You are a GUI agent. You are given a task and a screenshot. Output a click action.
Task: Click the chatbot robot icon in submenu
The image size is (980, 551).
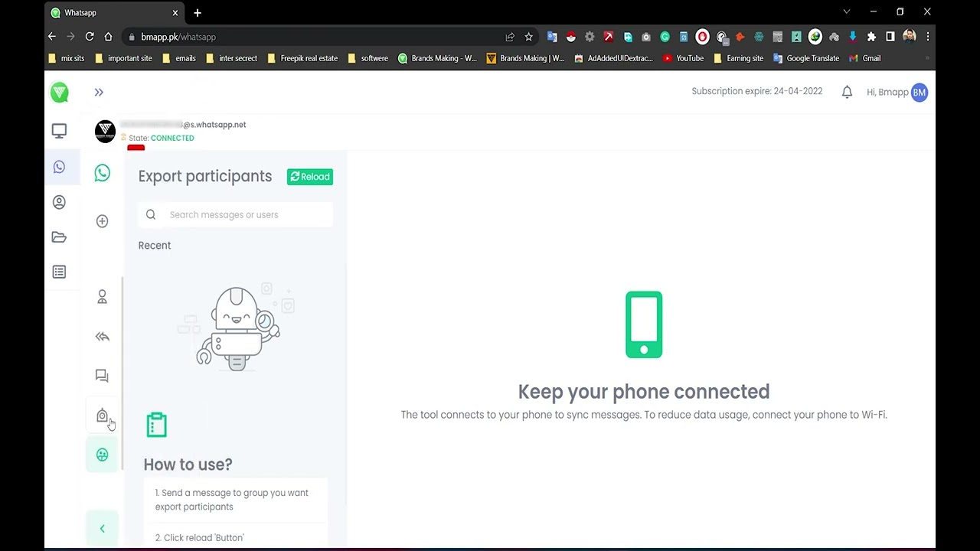point(102,416)
